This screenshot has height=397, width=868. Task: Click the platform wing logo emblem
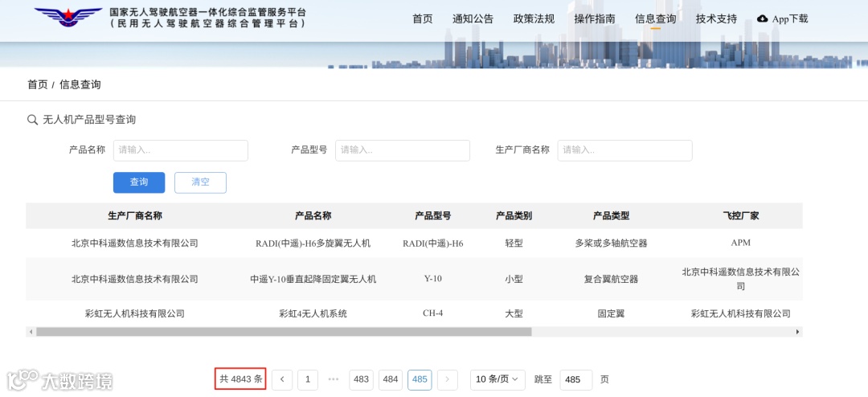[68, 17]
